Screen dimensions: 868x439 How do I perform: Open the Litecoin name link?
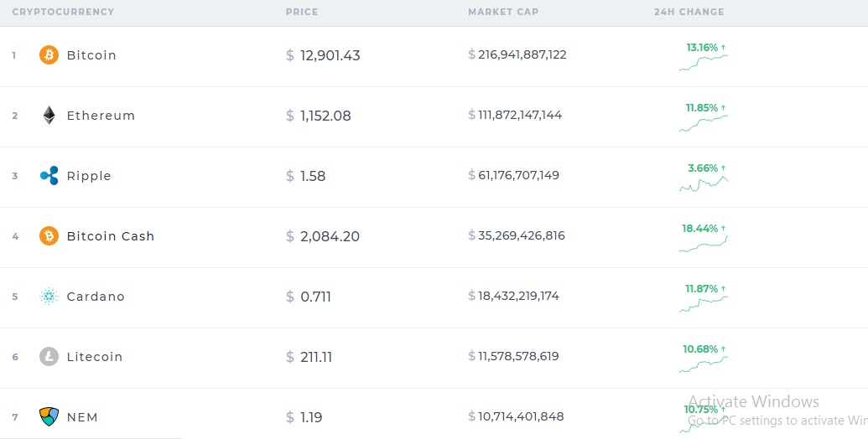[95, 357]
